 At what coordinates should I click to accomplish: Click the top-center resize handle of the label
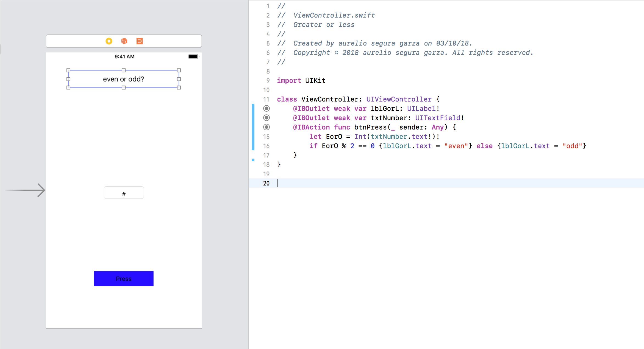pos(124,70)
